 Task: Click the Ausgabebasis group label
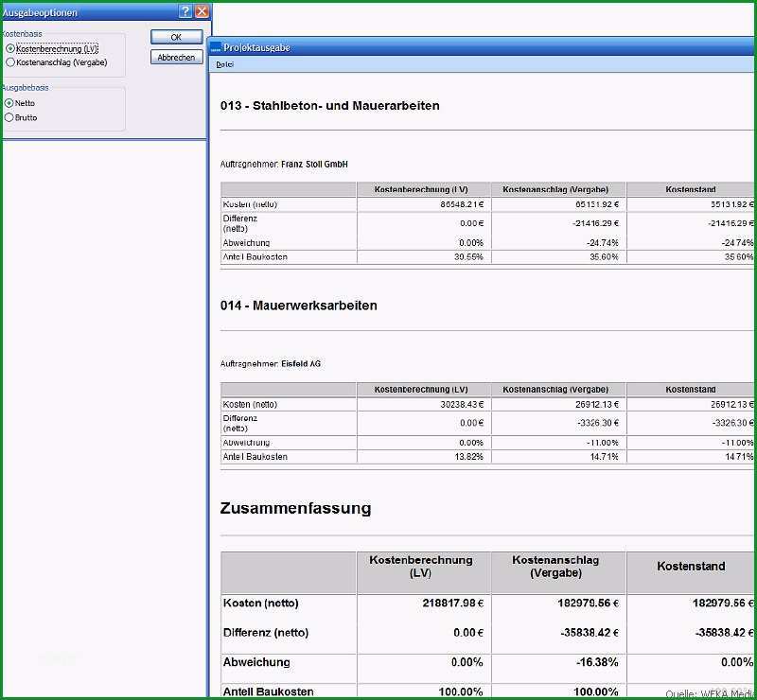[x=26, y=88]
